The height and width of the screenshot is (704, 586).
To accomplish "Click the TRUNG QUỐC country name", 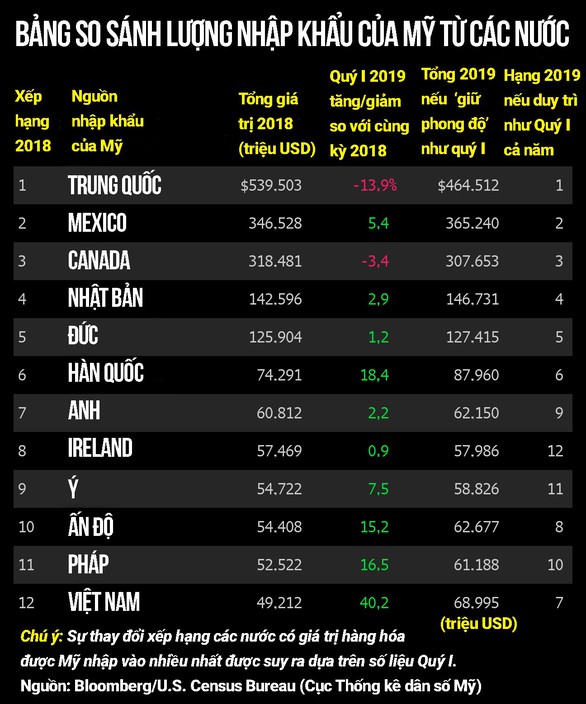I will coord(115,185).
